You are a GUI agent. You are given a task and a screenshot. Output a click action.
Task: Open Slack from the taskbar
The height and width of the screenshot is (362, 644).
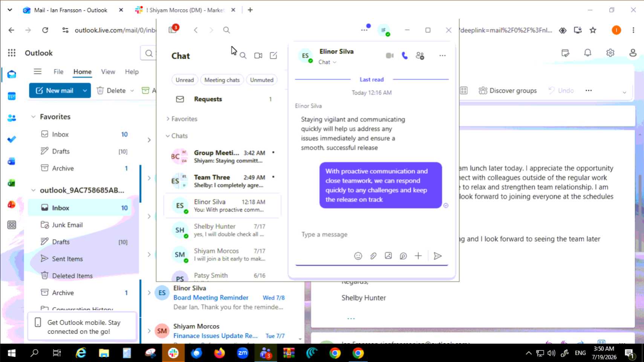coord(173,353)
